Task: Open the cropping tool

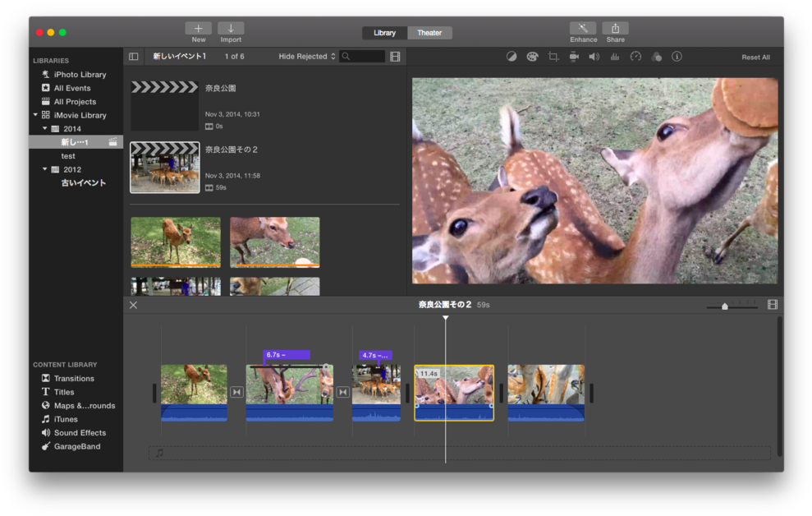Action: click(x=553, y=57)
